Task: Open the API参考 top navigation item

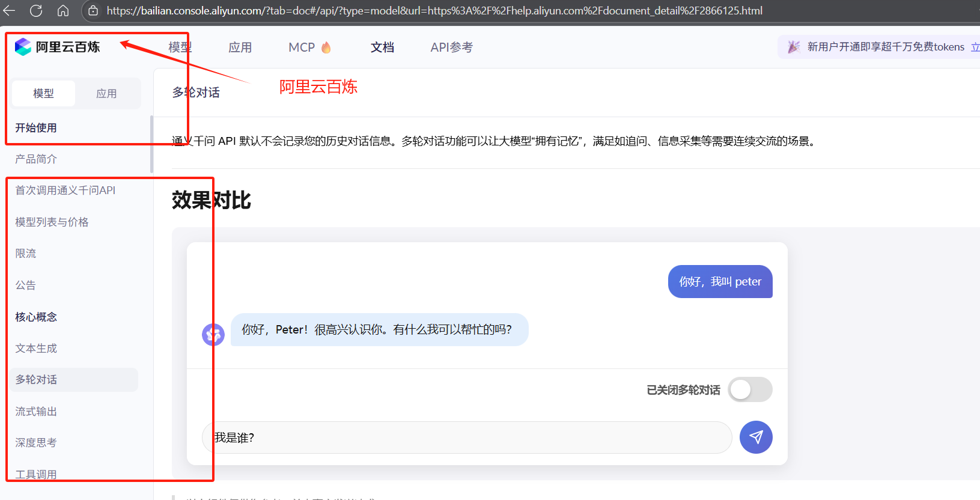Action: [451, 47]
